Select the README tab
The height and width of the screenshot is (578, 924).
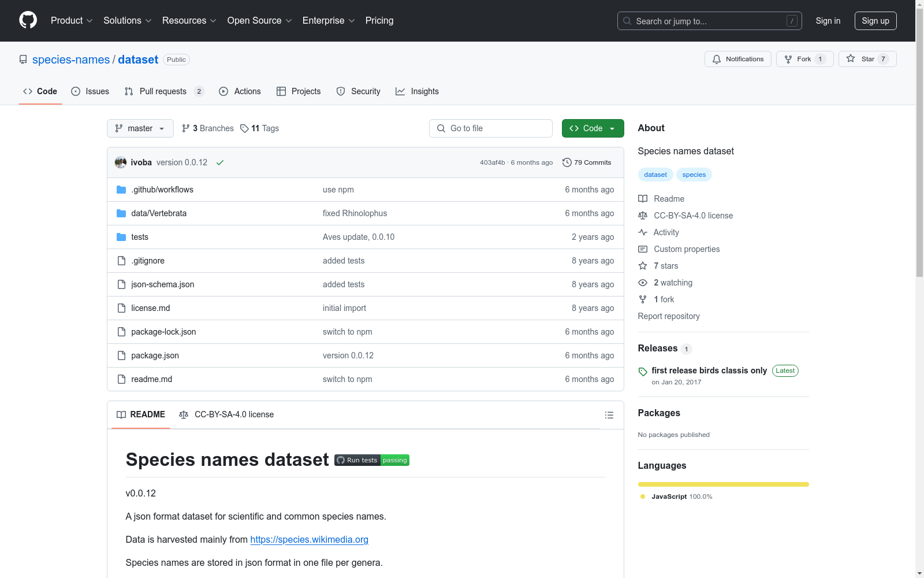(x=141, y=414)
